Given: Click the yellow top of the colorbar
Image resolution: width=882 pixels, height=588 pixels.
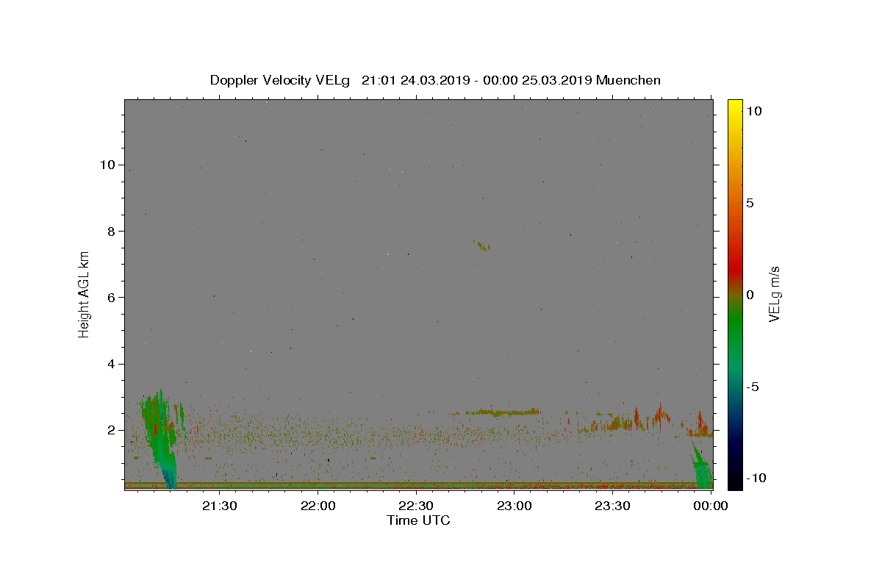Looking at the screenshot, I should (734, 105).
